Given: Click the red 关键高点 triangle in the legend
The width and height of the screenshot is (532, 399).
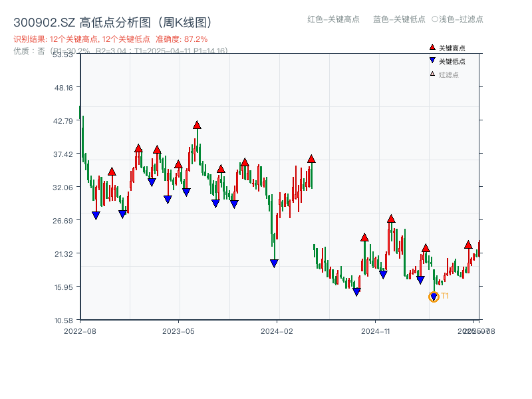Looking at the screenshot, I should point(432,47).
